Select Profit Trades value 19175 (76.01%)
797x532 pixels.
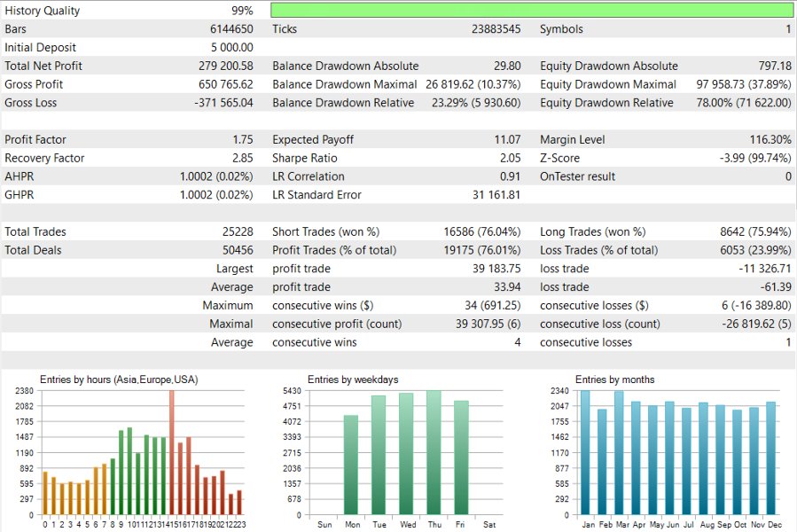pyautogui.click(x=482, y=250)
